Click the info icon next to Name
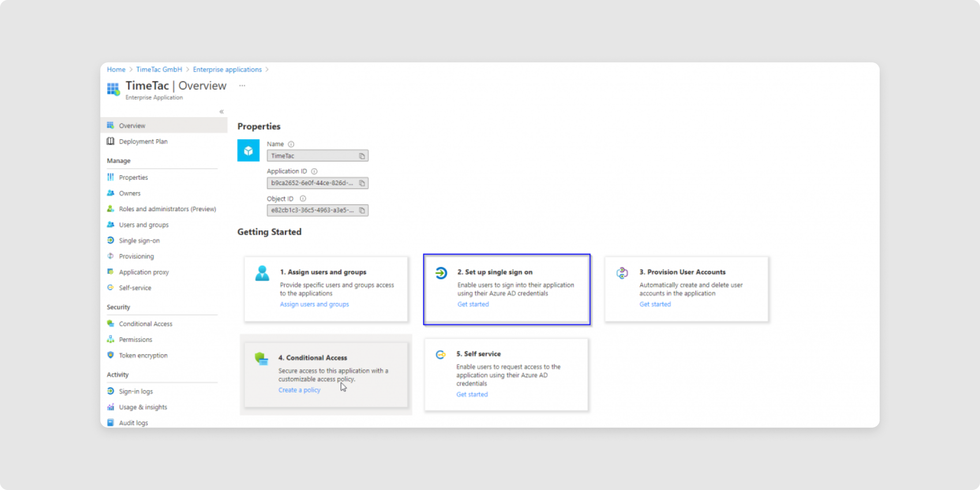Viewport: 980px width, 490px height. point(291,144)
